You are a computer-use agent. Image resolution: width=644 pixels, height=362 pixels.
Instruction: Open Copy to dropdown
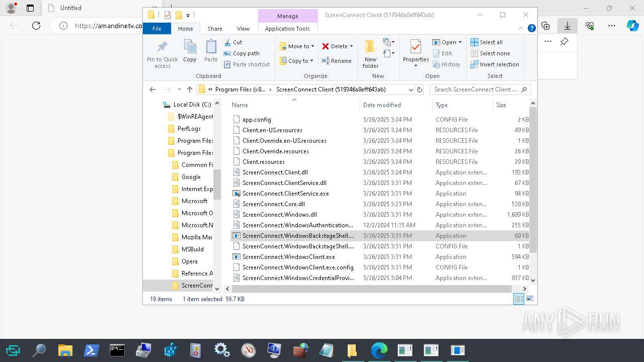296,61
